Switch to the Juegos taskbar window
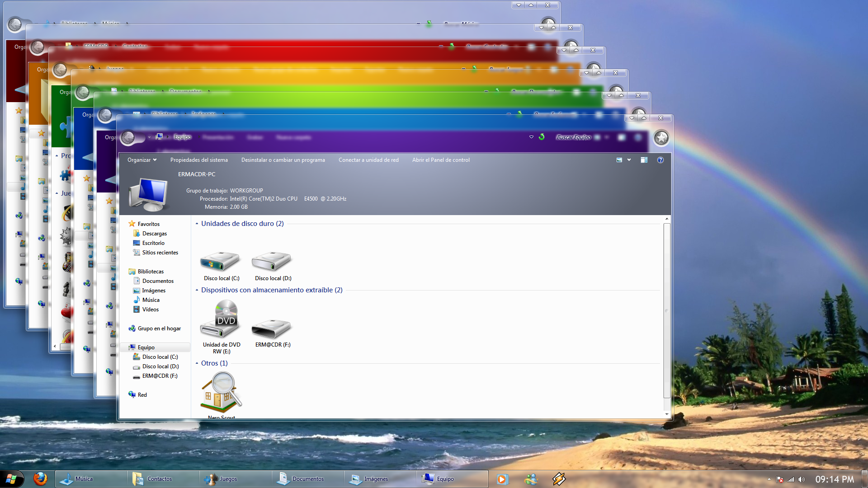This screenshot has height=488, width=868. (x=236, y=479)
